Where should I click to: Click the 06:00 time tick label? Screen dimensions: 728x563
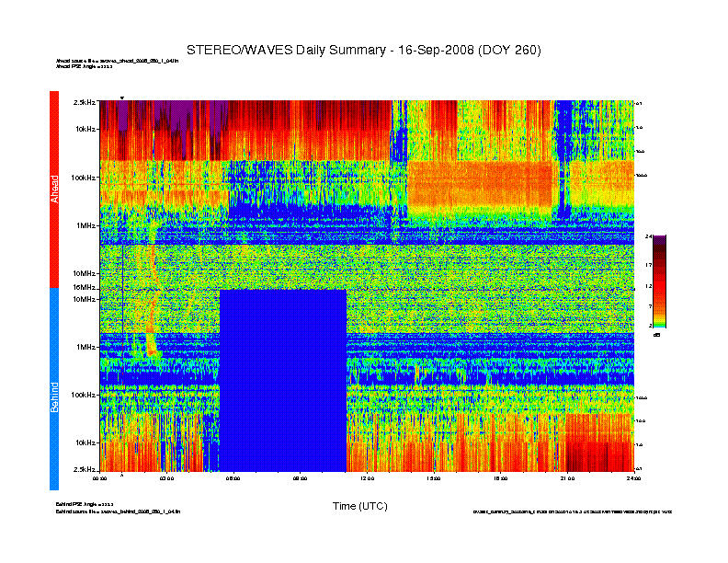[x=233, y=478]
